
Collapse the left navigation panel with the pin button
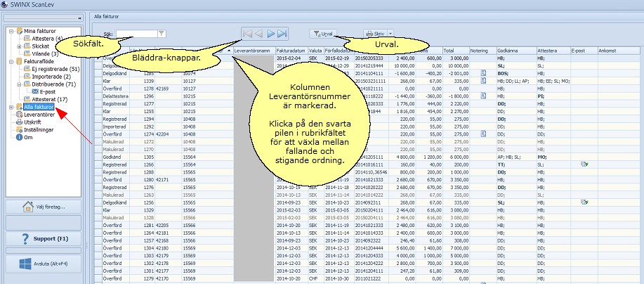tap(79, 18)
